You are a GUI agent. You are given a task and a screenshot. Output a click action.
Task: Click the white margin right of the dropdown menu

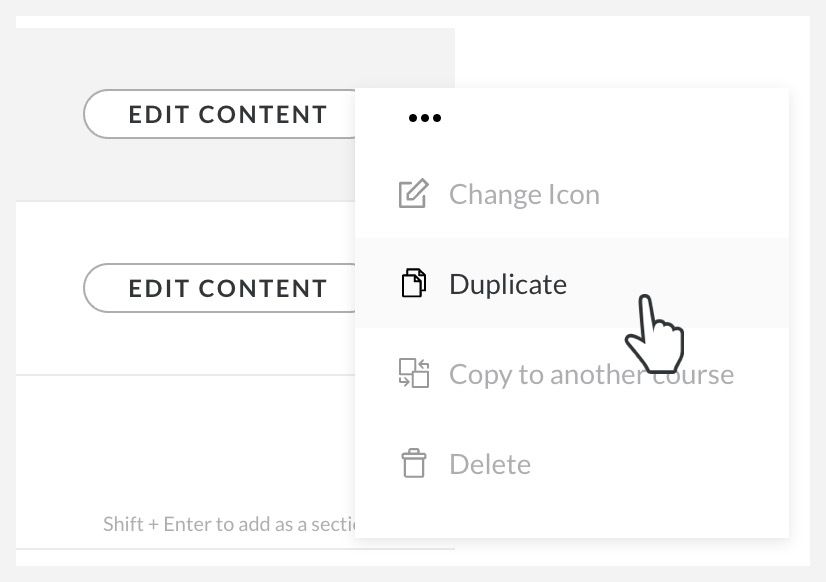click(x=799, y=300)
